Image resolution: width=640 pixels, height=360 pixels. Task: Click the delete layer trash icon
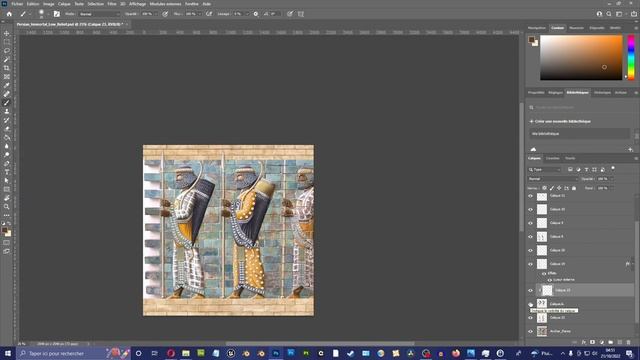pyautogui.click(x=629, y=342)
